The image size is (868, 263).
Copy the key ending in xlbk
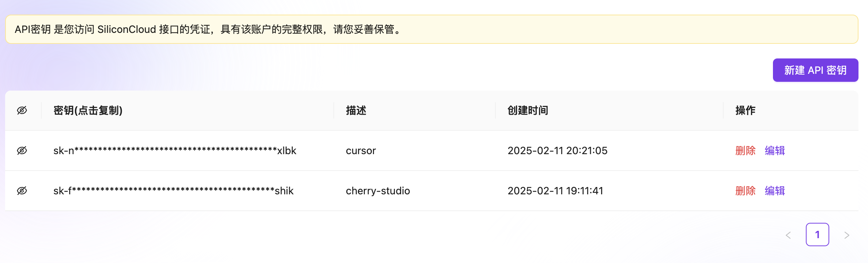point(175,150)
